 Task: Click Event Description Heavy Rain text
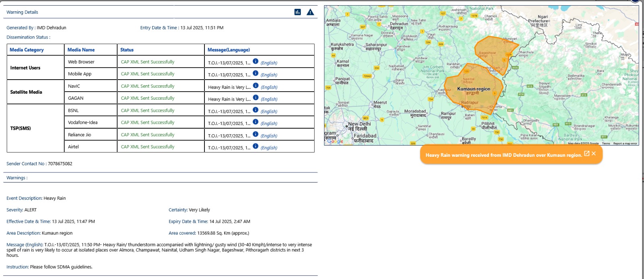point(36,198)
